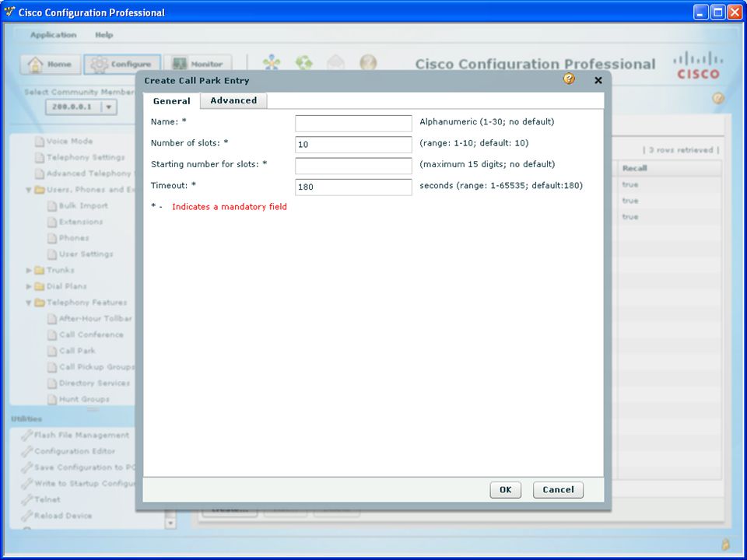Click the Configure toolbar button
The image size is (747, 560).
[x=122, y=65]
